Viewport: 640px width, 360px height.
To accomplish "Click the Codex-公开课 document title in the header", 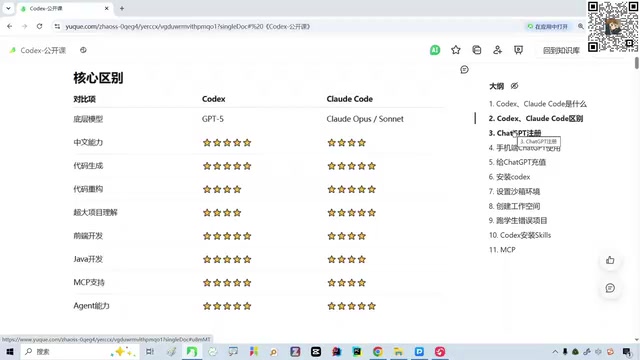I will click(43, 50).
